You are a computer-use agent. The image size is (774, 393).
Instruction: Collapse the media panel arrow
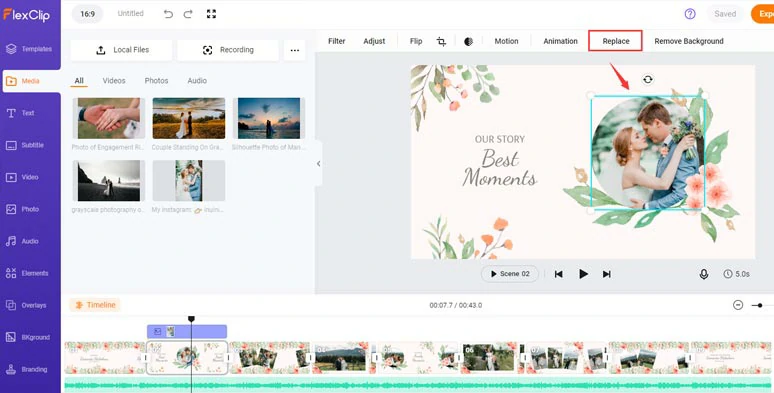coord(318,163)
